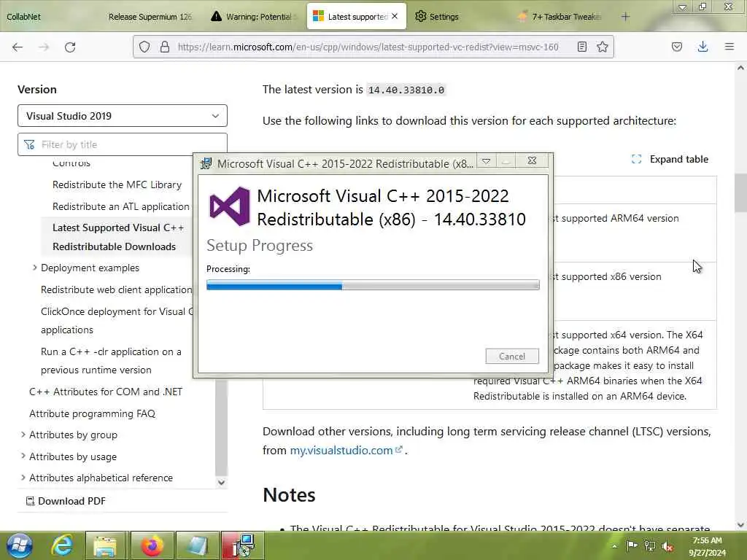The height and width of the screenshot is (560, 747).
Task: Switch to 7+ Taskbar Tweaker tab
Action: [x=560, y=17]
